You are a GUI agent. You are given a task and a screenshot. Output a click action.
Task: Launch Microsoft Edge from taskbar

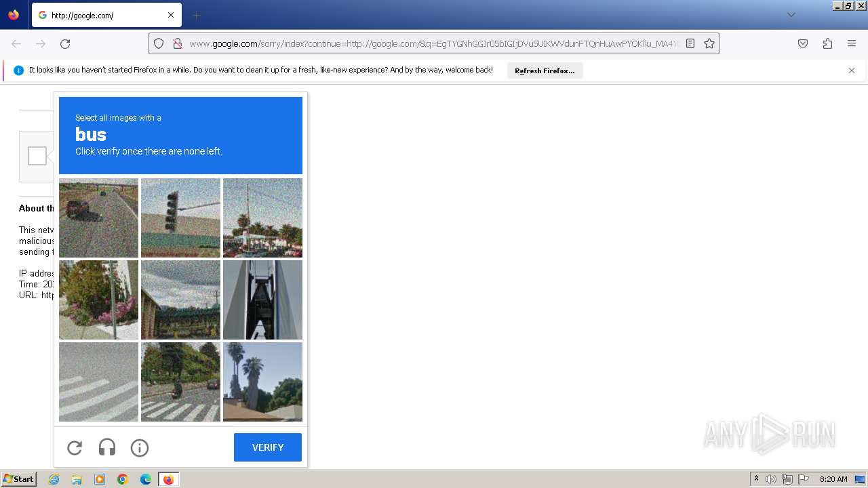[x=146, y=479]
